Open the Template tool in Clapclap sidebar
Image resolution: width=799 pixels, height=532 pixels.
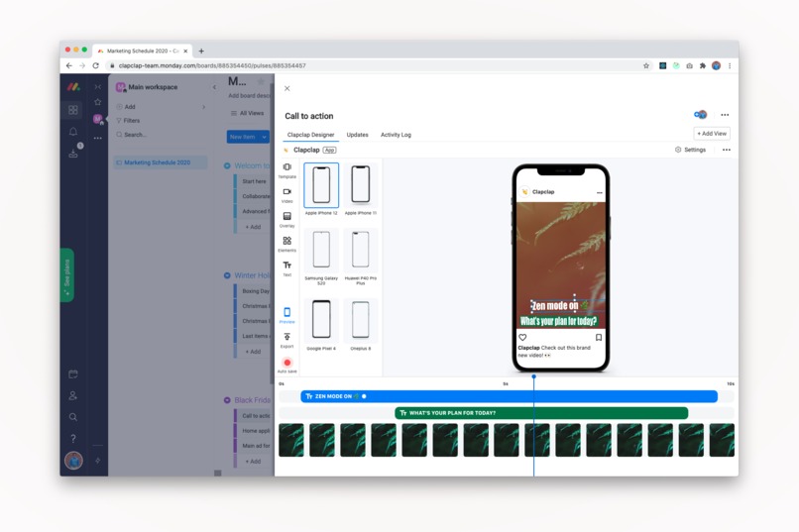[286, 170]
